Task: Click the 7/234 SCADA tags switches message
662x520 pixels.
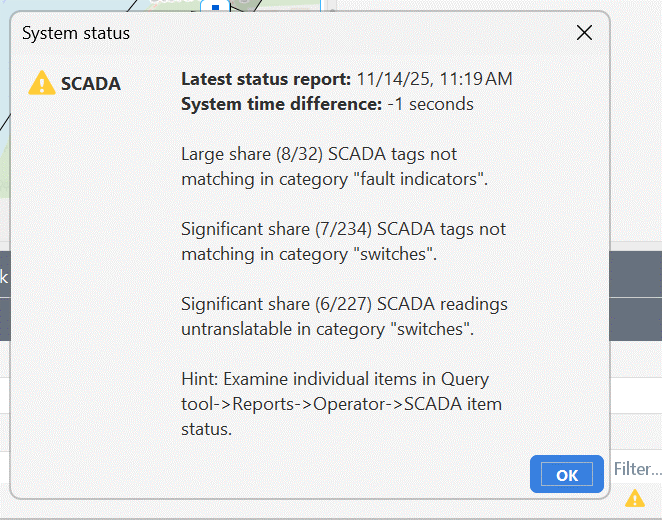Action: 343,242
